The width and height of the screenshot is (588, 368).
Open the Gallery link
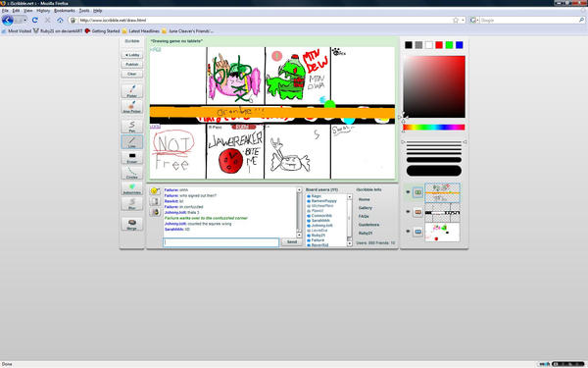(x=365, y=208)
